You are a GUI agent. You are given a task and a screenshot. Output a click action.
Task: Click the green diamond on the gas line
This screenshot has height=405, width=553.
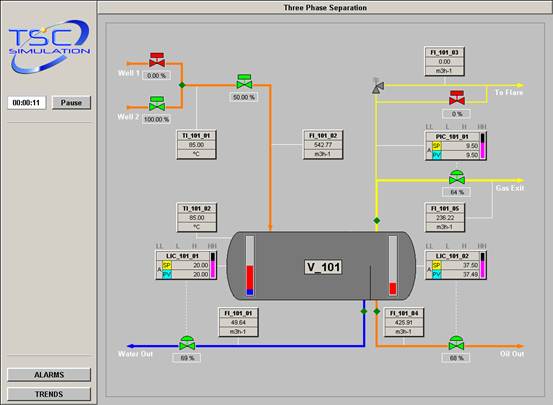(x=377, y=220)
